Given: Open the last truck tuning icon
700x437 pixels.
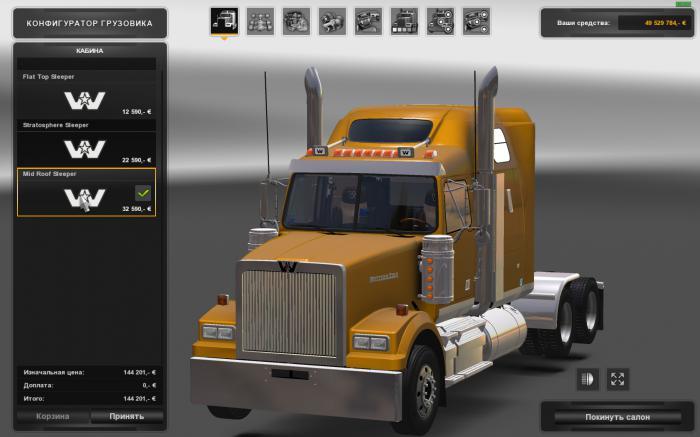Looking at the screenshot, I should [x=476, y=20].
